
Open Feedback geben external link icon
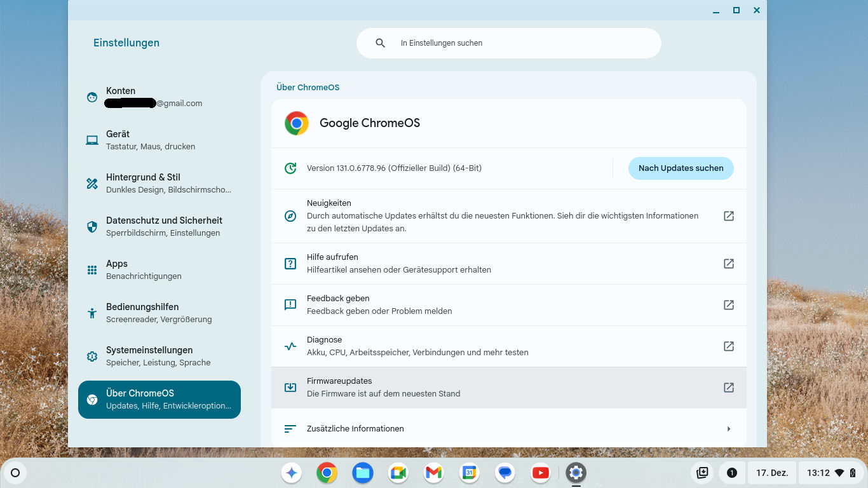pyautogui.click(x=729, y=305)
